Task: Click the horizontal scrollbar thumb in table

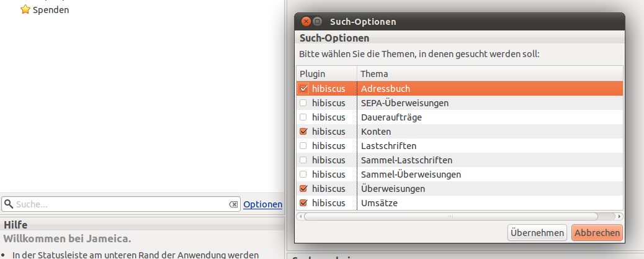Action: tap(450, 216)
